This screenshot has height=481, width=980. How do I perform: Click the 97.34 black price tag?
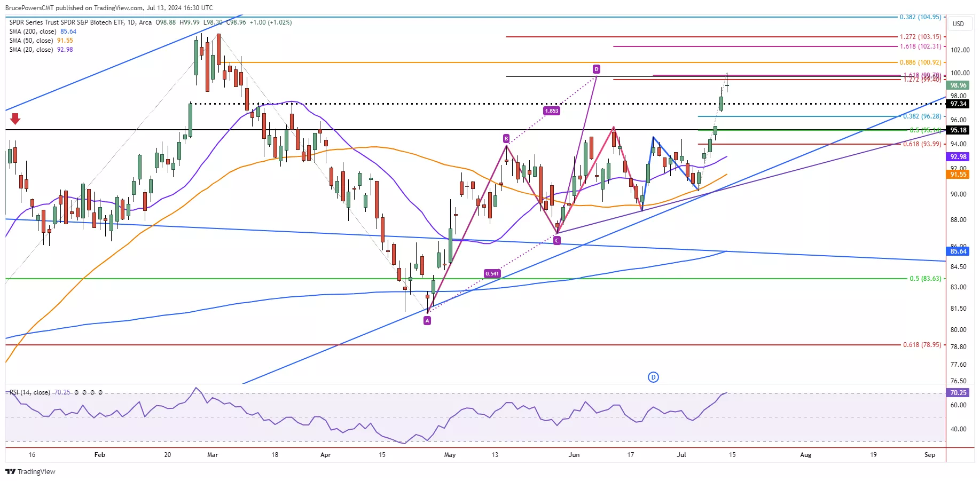958,104
